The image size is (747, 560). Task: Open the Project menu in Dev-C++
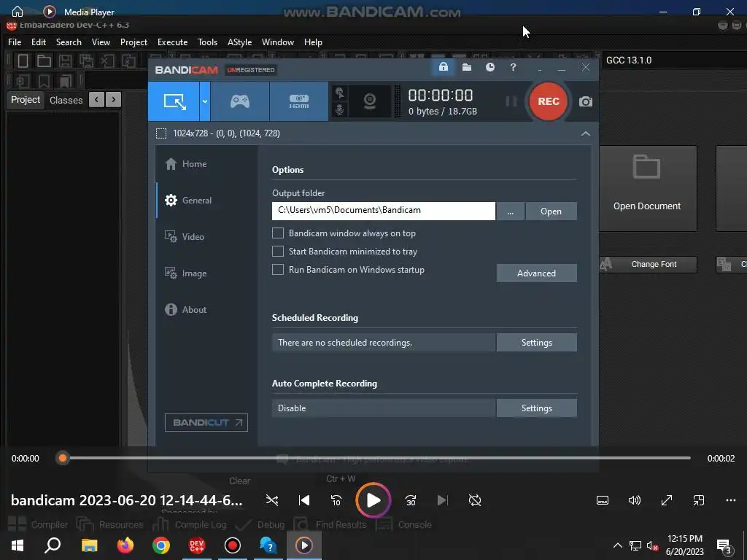[134, 42]
